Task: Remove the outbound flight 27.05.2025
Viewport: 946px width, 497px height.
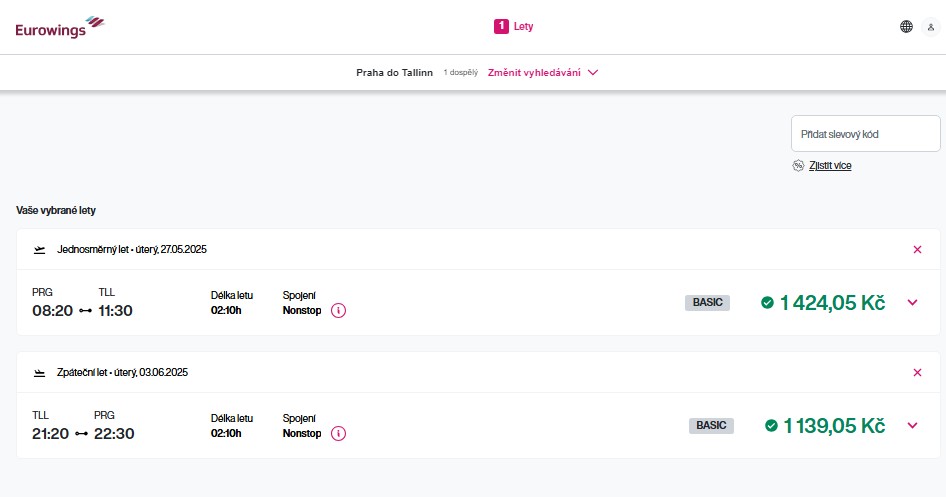Action: 917,250
